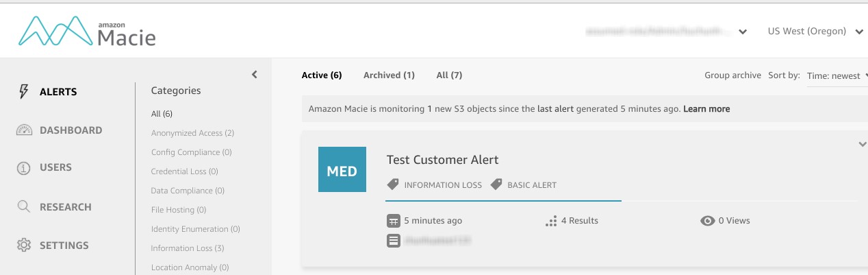Open Users via info circle icon
Viewport: 868px width, 275px height.
24,168
